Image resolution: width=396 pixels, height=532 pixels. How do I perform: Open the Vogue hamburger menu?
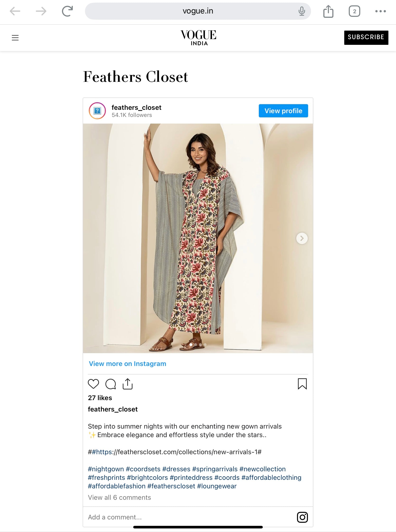tap(15, 37)
